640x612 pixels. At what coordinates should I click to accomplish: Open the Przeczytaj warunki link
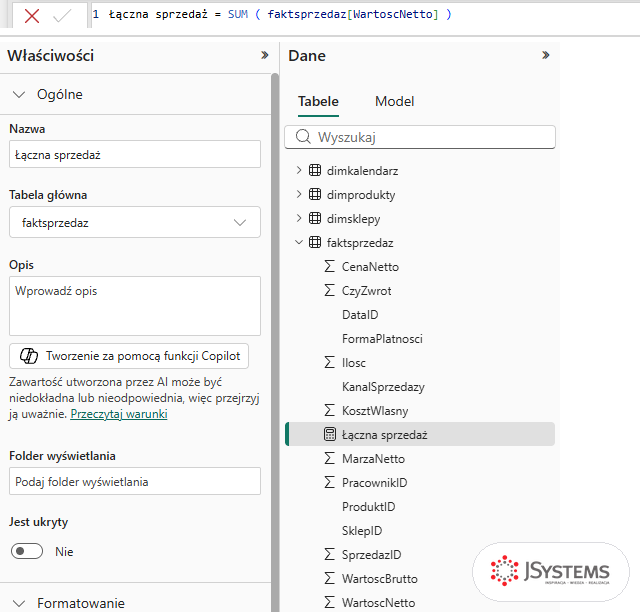(x=119, y=414)
